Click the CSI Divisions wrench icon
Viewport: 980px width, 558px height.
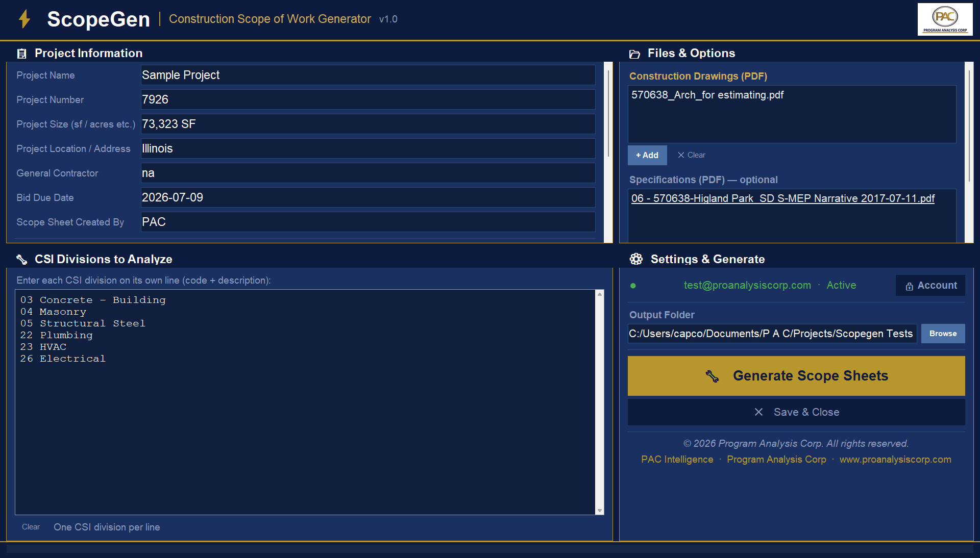[21, 260]
